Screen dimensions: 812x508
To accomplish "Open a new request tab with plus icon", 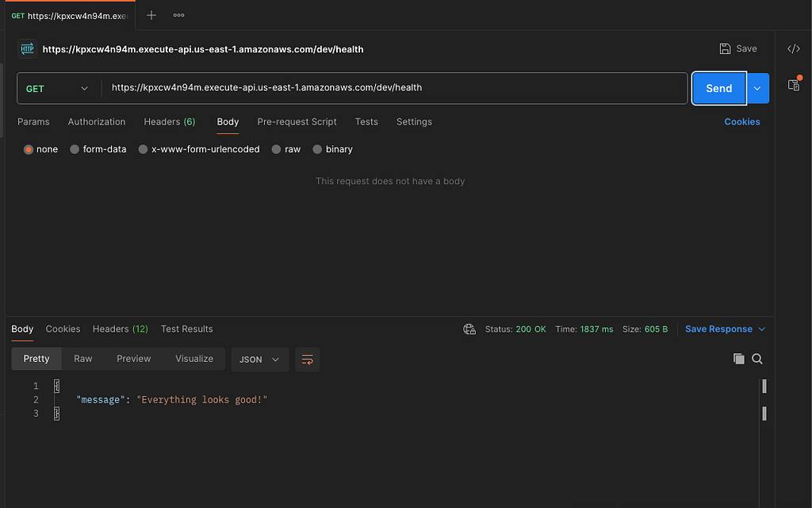I will pyautogui.click(x=151, y=15).
